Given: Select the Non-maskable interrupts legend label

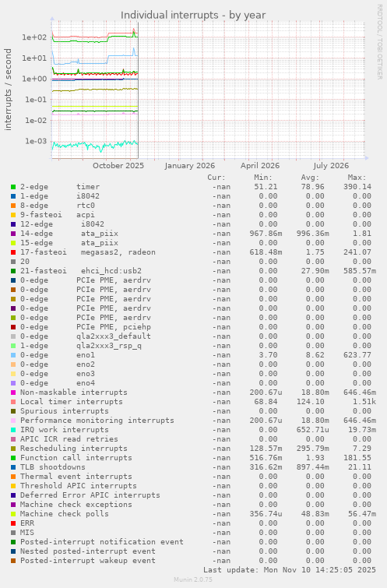Looking at the screenshot, I should 74,393.
